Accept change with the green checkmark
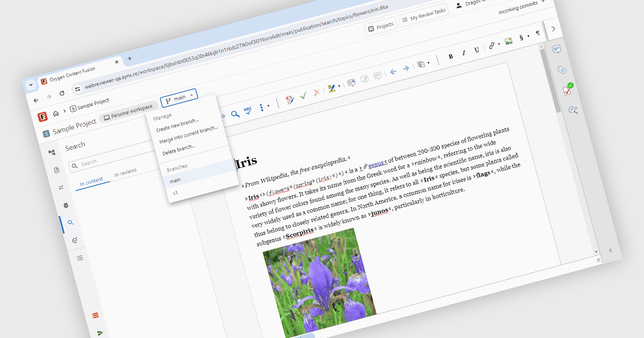This screenshot has width=644, height=338. click(303, 95)
